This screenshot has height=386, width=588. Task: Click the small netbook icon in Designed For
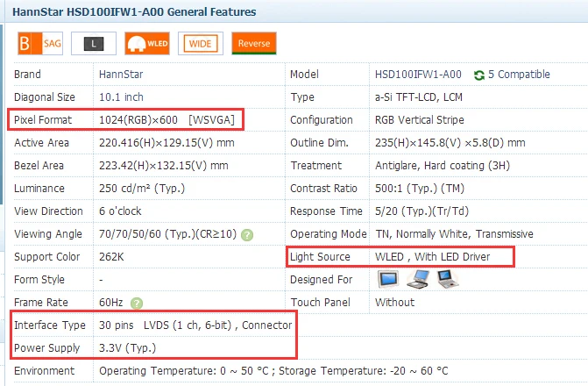coord(448,279)
